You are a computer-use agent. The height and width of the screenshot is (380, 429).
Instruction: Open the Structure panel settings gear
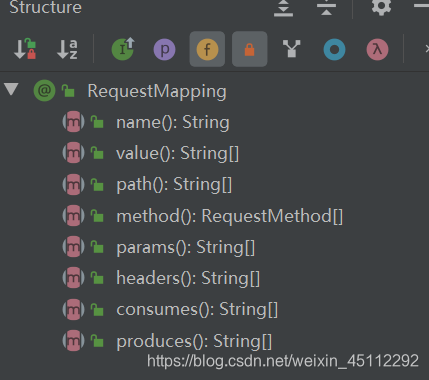click(381, 7)
